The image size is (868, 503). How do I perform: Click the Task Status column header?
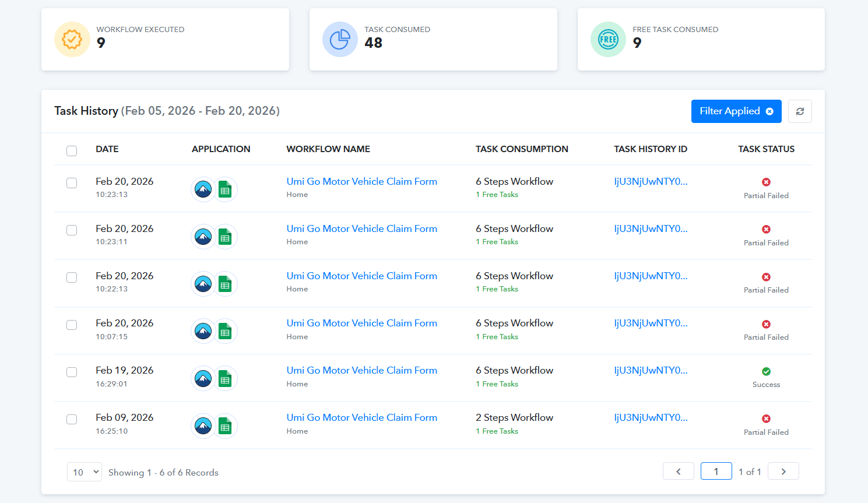tap(766, 149)
